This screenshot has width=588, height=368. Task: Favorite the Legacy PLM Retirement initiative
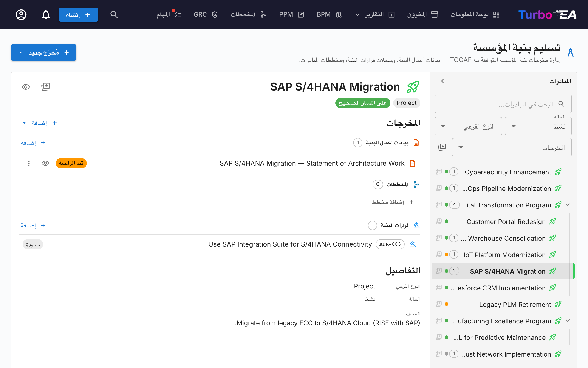click(438, 304)
